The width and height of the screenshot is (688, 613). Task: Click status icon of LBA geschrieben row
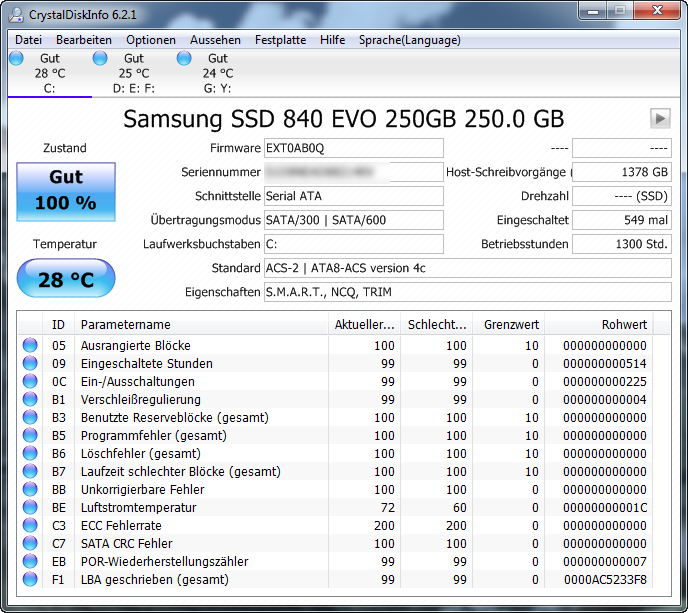(x=30, y=579)
